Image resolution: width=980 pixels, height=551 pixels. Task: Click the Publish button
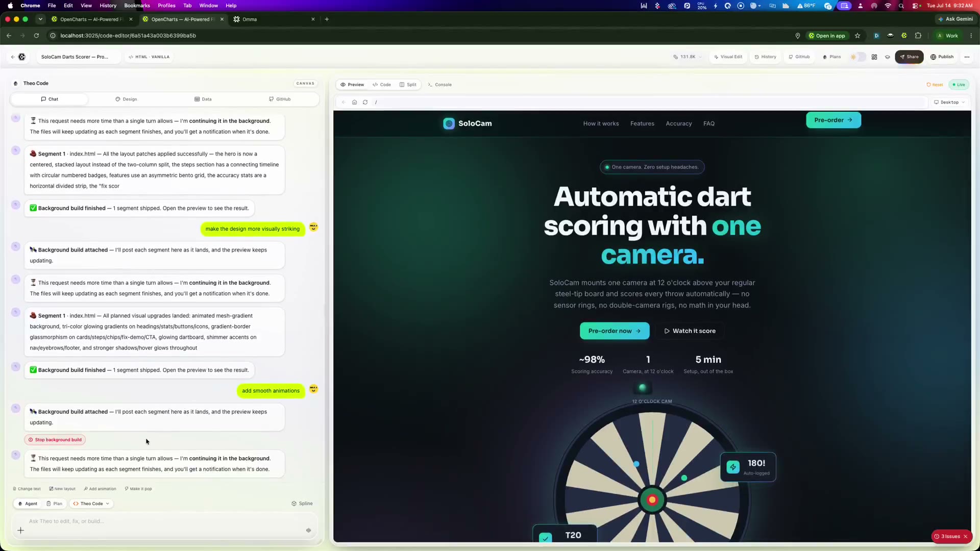[942, 57]
